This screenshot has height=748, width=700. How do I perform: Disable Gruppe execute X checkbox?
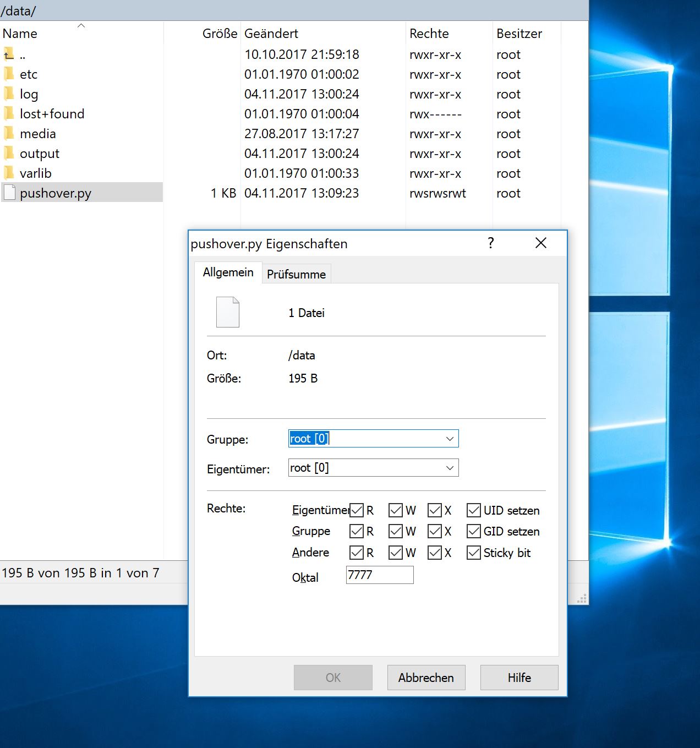(x=434, y=531)
